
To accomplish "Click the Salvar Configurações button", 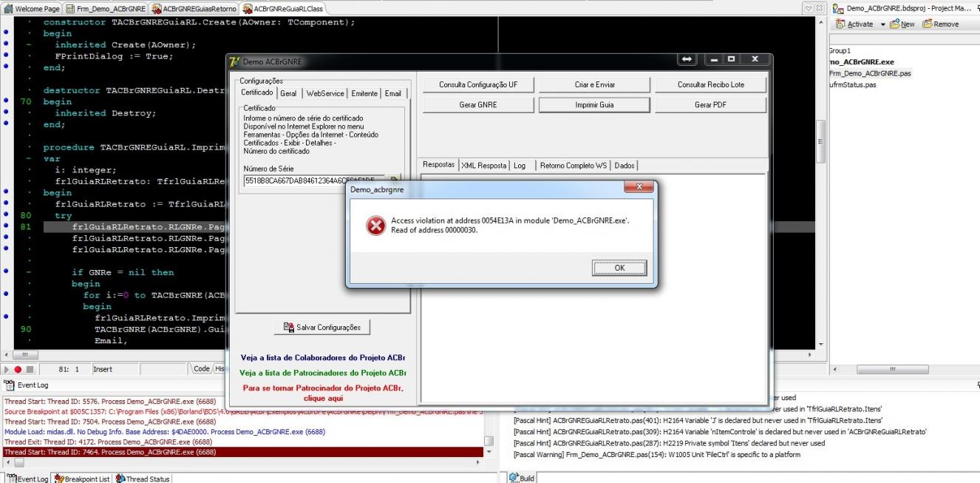I will (x=322, y=327).
